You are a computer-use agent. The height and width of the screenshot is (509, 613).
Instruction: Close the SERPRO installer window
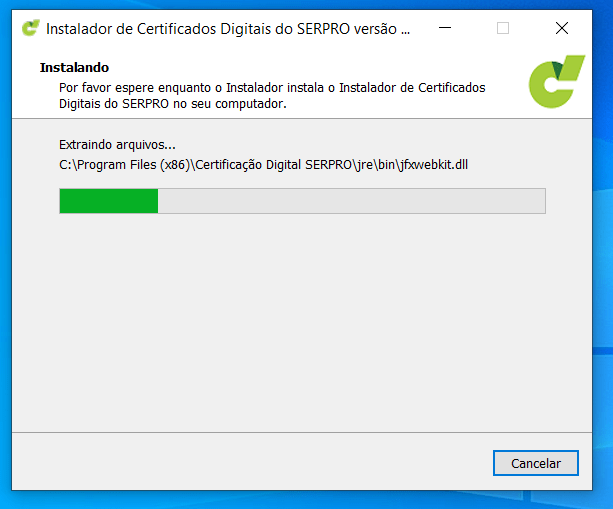[x=561, y=28]
